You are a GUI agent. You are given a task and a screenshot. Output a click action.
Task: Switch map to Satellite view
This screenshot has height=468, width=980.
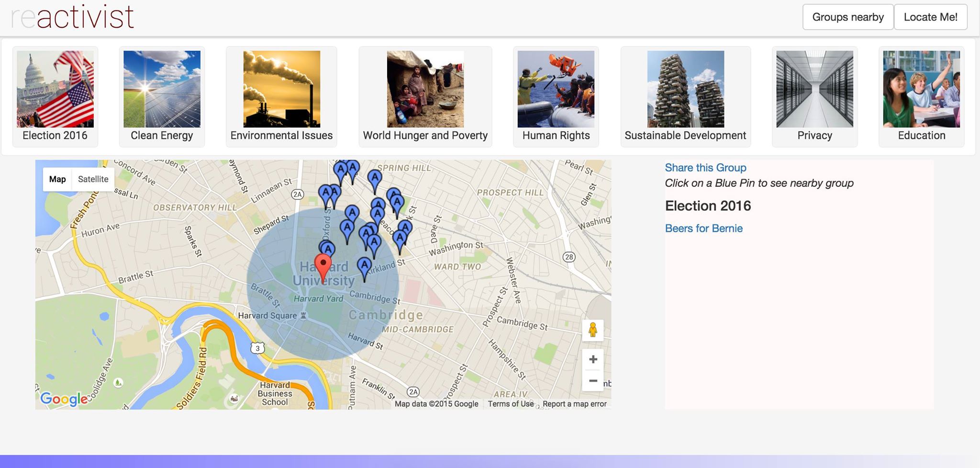(x=93, y=179)
